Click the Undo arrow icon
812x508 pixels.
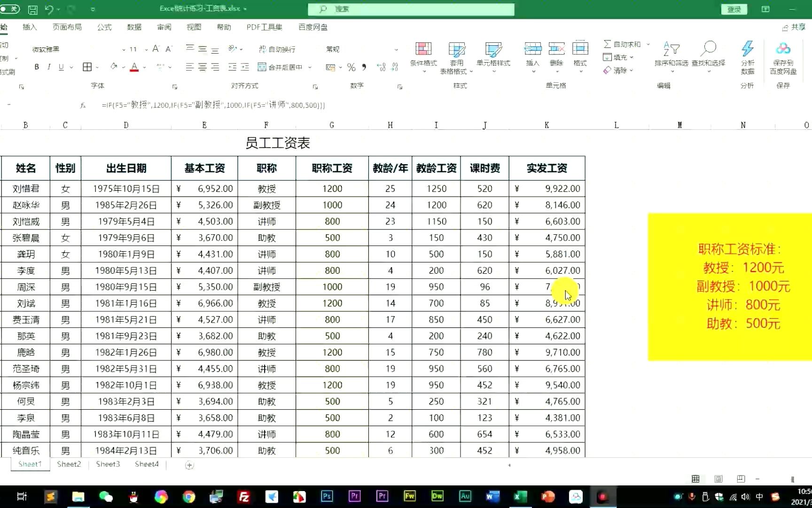(49, 9)
